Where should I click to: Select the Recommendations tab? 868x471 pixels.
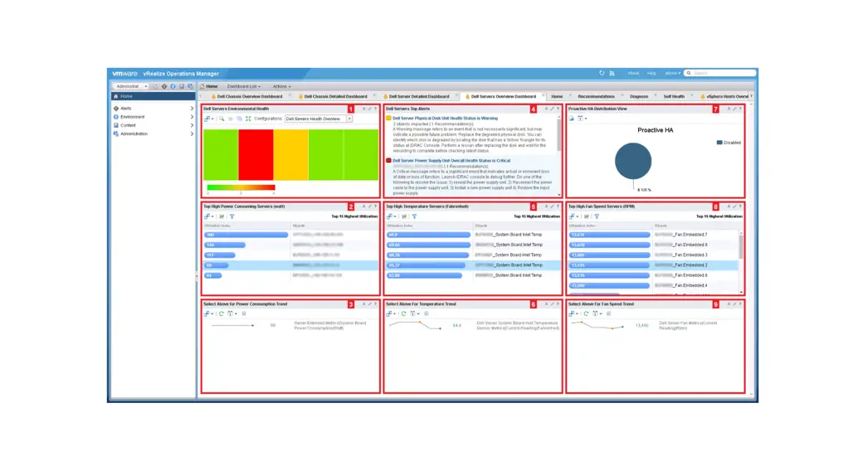[x=596, y=96]
